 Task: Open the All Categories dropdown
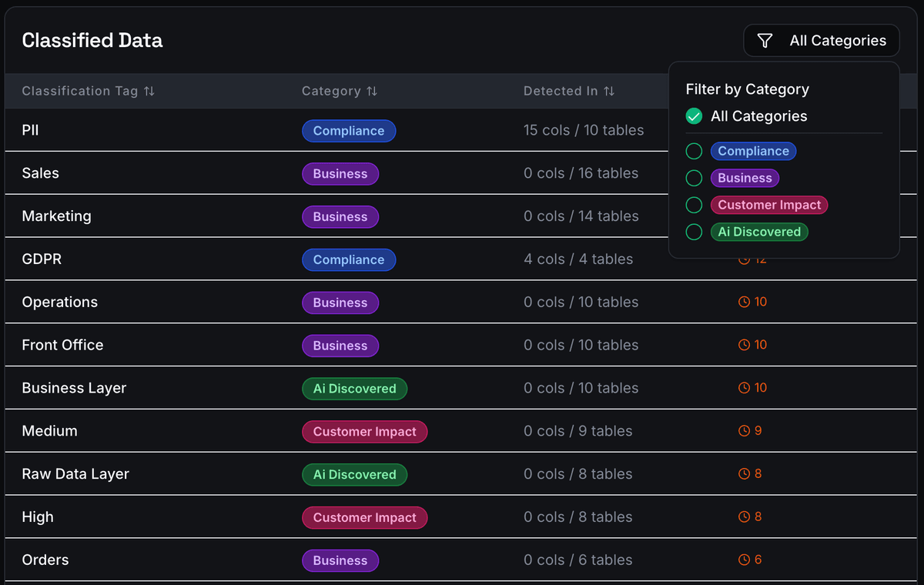click(821, 40)
